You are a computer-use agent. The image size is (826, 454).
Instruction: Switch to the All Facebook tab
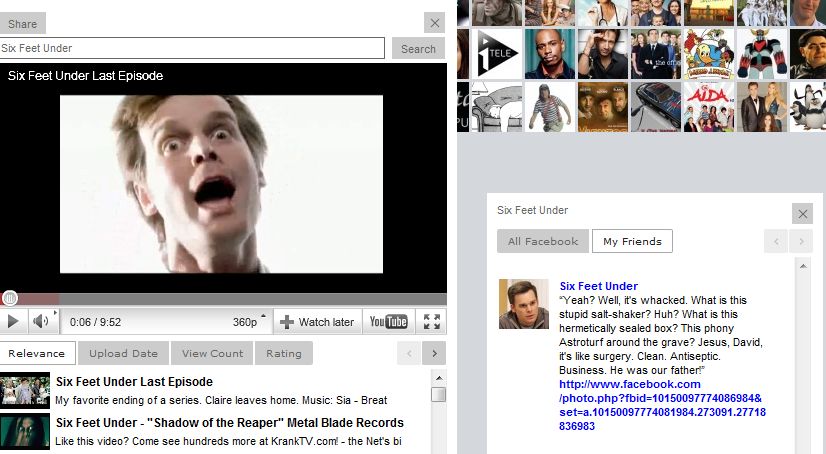pyautogui.click(x=543, y=241)
